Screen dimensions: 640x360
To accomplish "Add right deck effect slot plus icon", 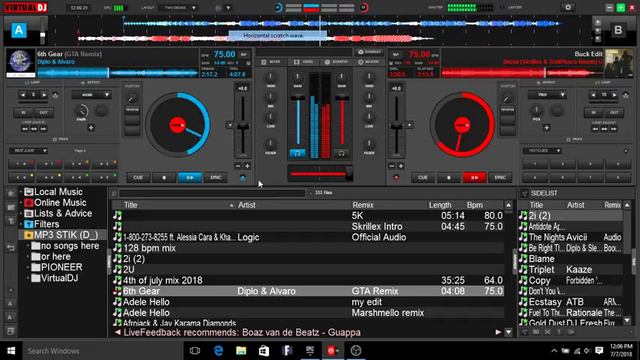I will 547,128.
